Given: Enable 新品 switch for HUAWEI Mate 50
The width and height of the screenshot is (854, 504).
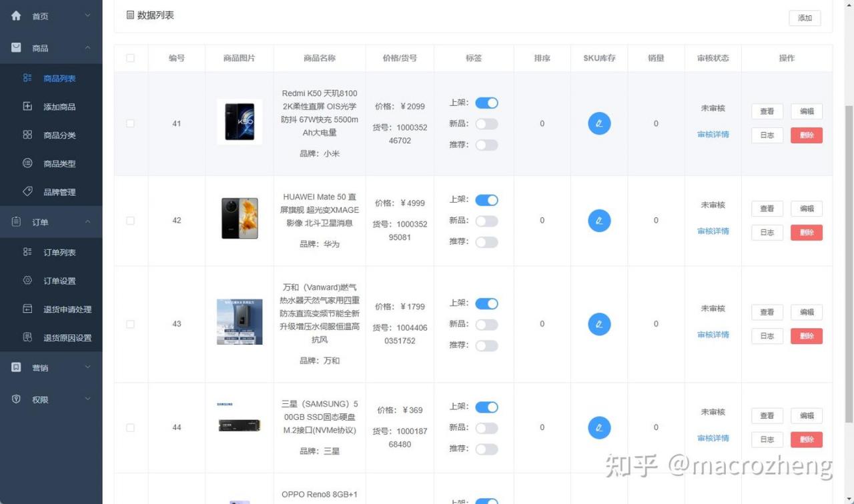Looking at the screenshot, I should click(x=486, y=221).
